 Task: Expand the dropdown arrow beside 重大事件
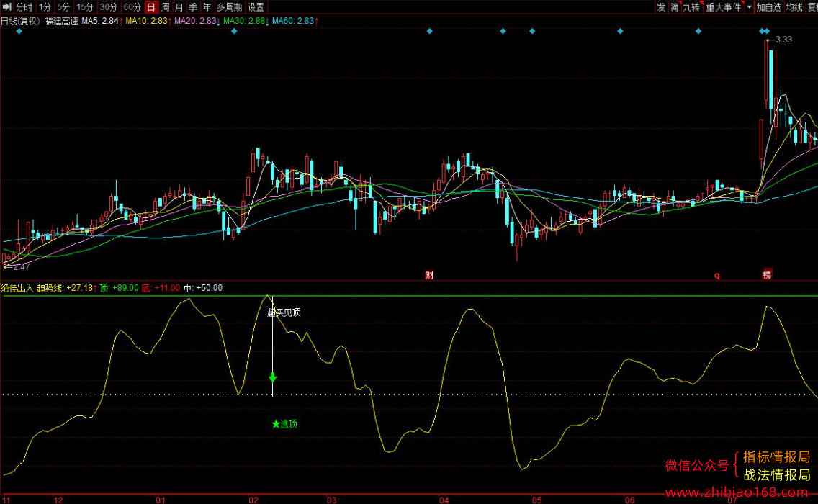coord(749,6)
